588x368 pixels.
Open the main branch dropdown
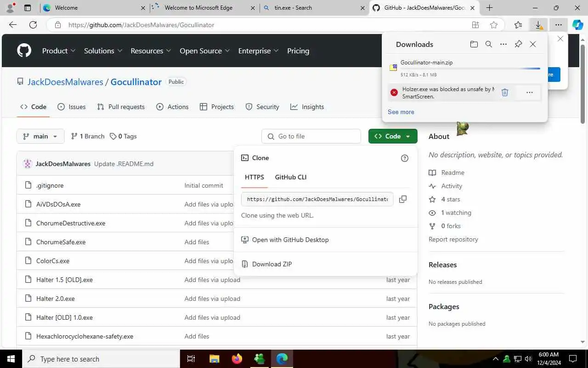pyautogui.click(x=40, y=136)
